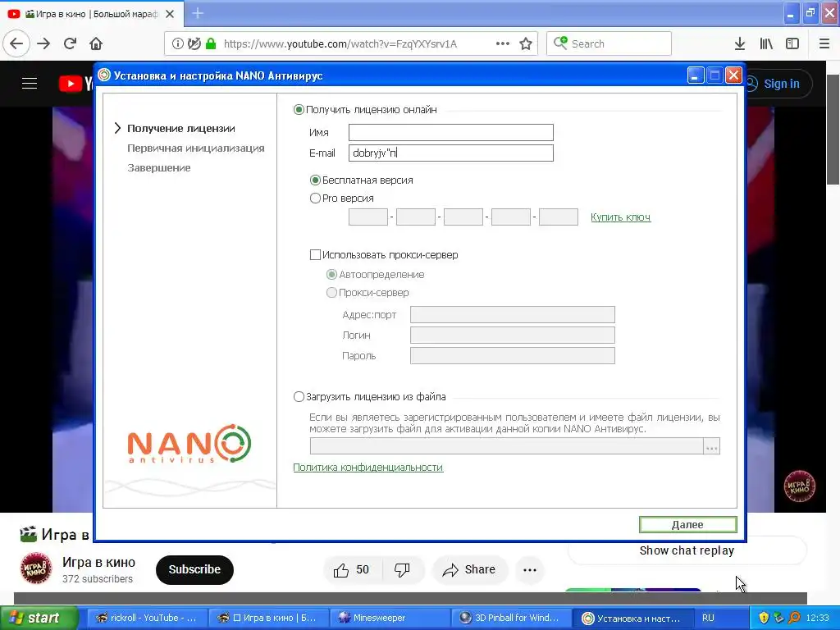Go back in Firefox browser
Screen dimensions: 840x630
click(16, 43)
